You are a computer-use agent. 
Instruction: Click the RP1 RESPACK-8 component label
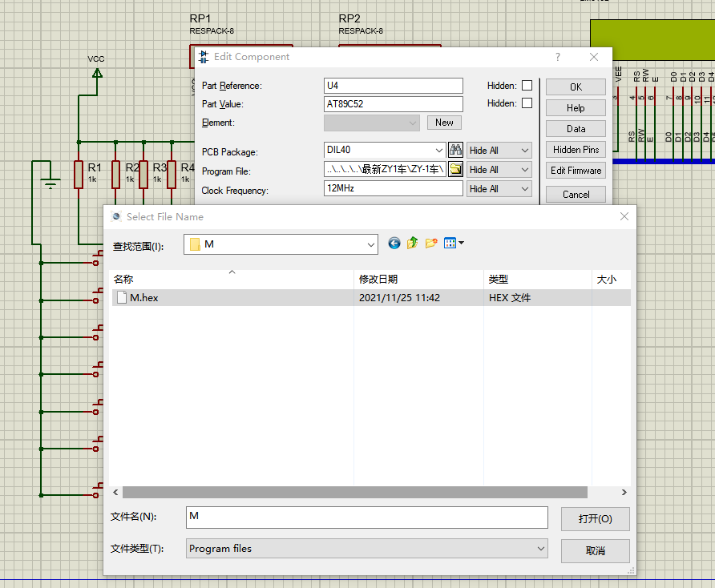[x=212, y=24]
